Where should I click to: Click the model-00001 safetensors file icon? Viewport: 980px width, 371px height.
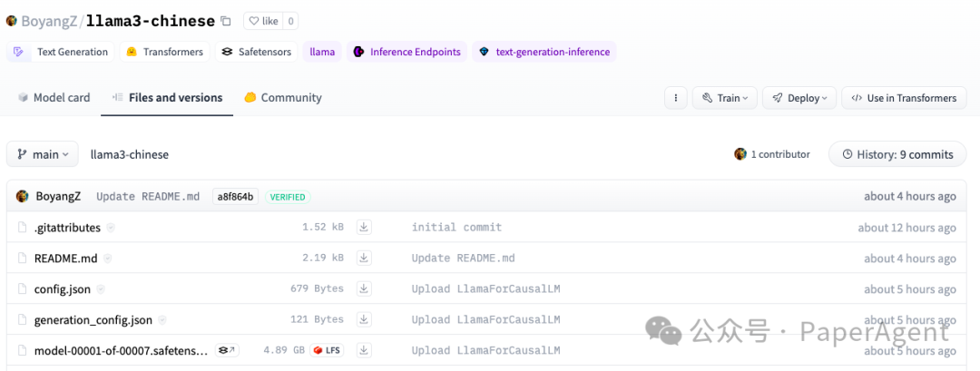[x=23, y=350]
